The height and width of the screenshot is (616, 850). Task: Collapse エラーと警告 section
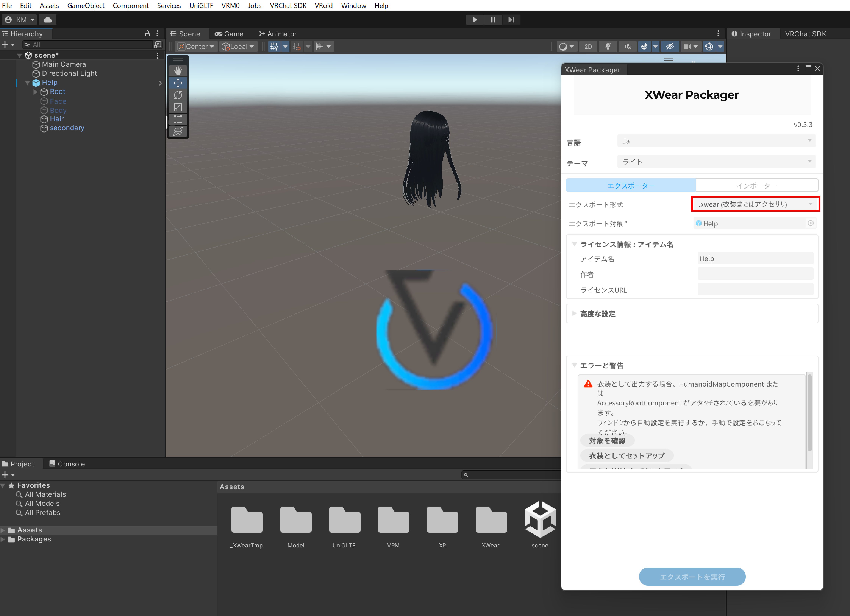(575, 365)
